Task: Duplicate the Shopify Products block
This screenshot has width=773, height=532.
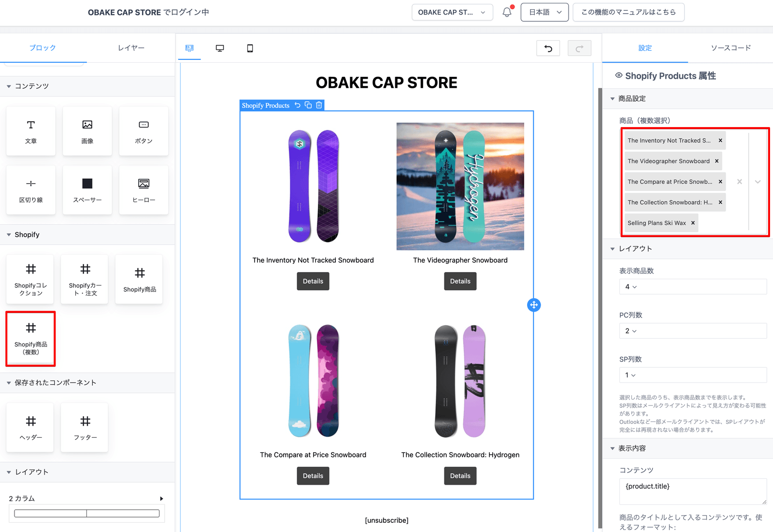Action: coord(308,105)
